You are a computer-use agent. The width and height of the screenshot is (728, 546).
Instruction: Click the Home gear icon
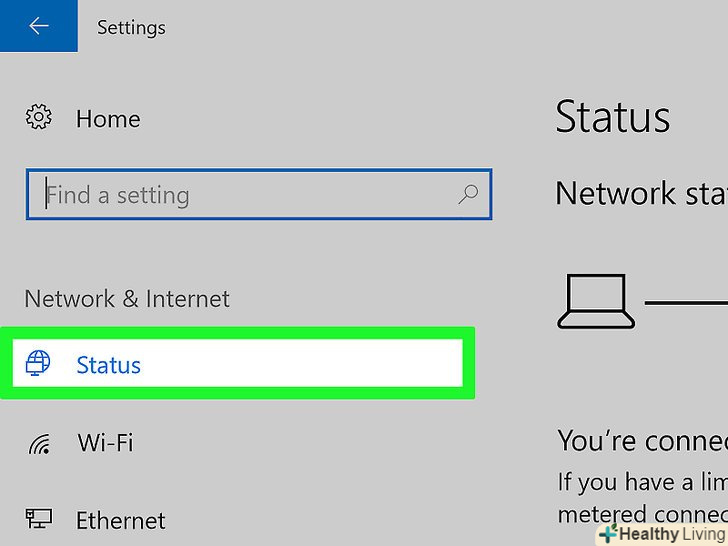coord(39,118)
